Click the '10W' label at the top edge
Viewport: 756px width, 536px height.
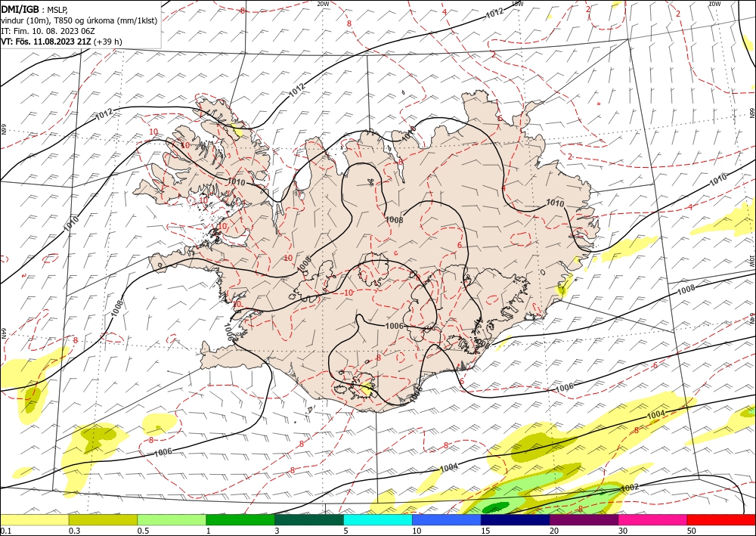(x=714, y=4)
